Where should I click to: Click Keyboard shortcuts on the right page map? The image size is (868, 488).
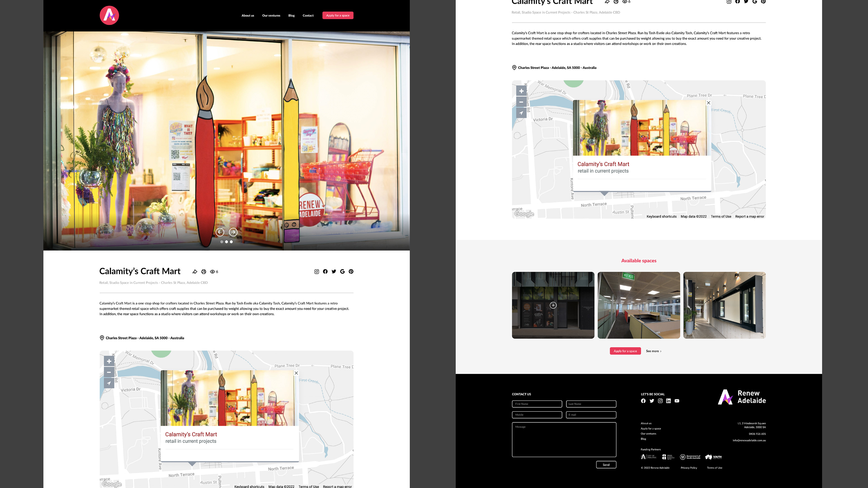click(x=661, y=217)
